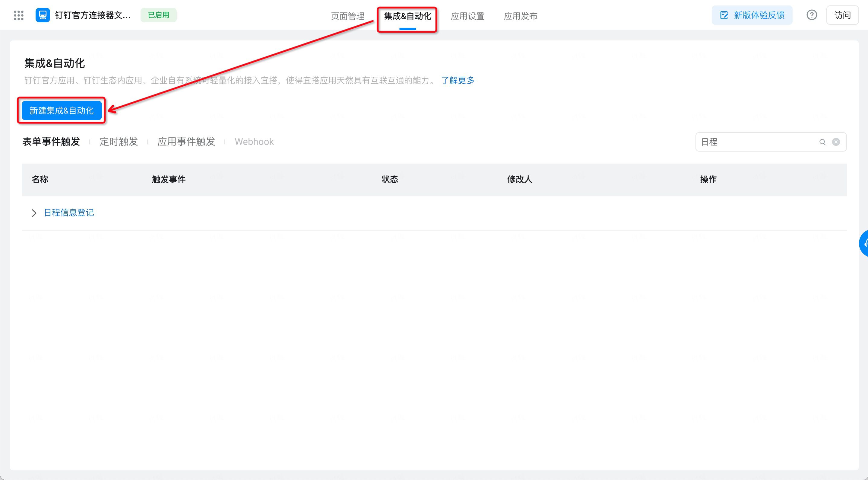Open the nine-dot app launcher grid

(18, 15)
